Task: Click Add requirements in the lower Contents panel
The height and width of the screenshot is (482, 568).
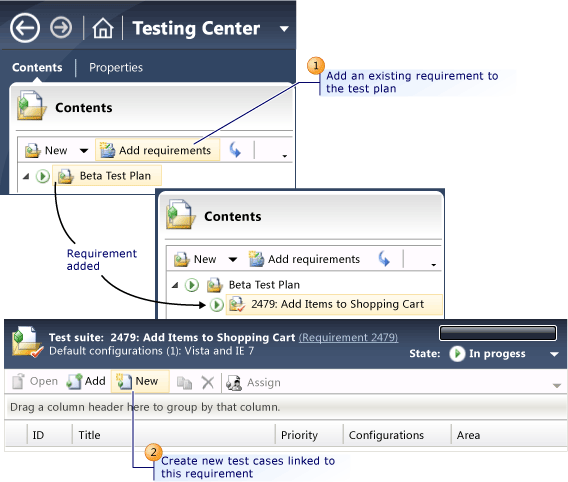Action: [x=304, y=259]
